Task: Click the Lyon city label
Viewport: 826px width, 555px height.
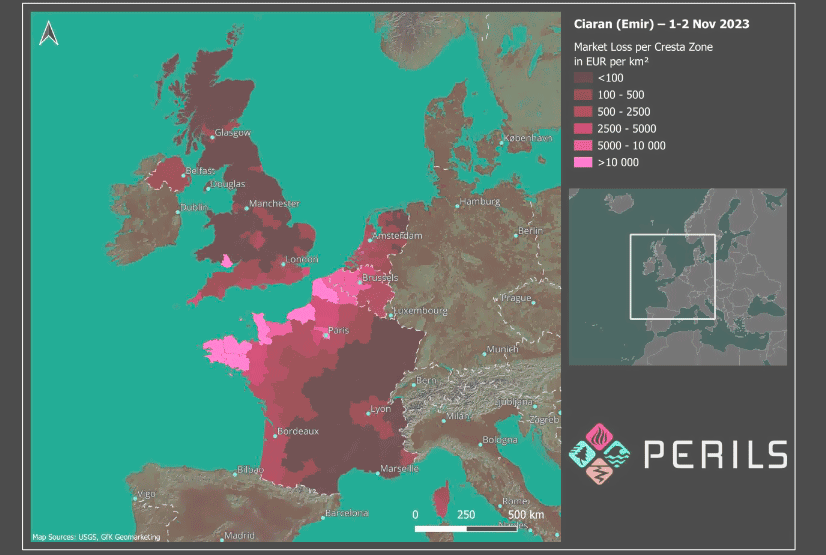Action: coord(380,409)
